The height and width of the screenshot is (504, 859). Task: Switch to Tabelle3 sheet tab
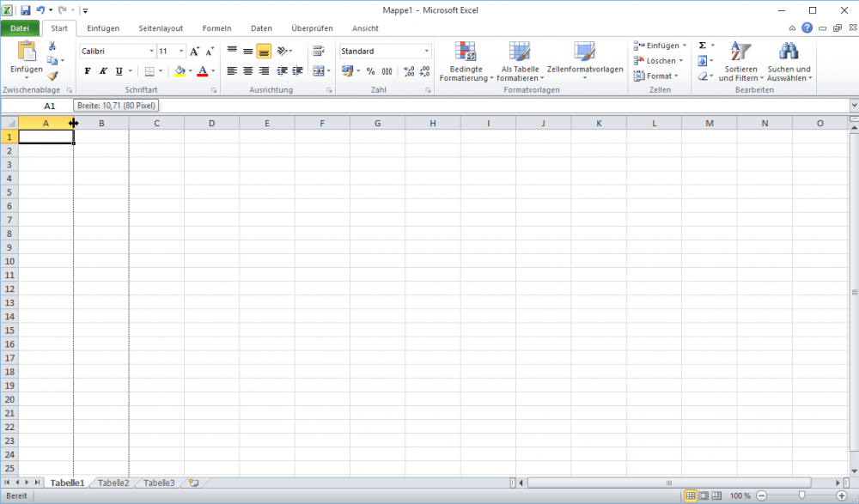point(159,483)
